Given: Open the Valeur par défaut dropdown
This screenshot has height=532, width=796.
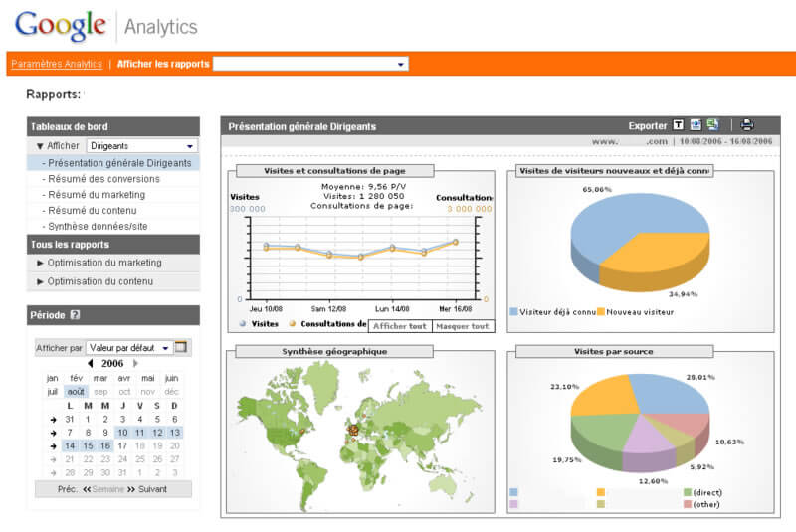Looking at the screenshot, I should click(129, 348).
